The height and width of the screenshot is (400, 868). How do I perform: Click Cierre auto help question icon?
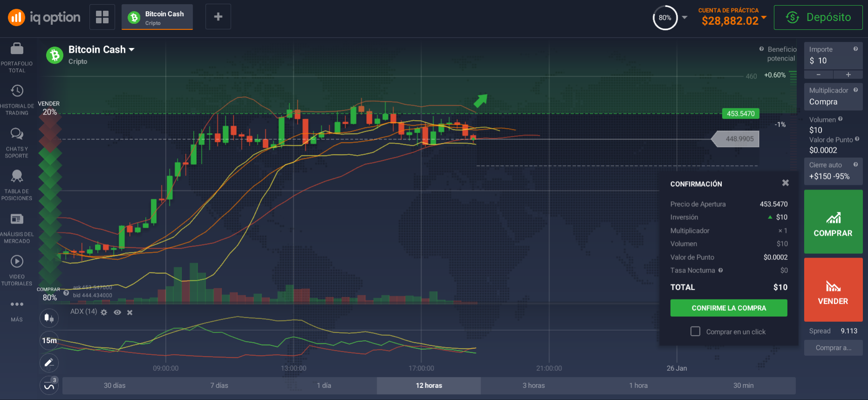pos(855,164)
